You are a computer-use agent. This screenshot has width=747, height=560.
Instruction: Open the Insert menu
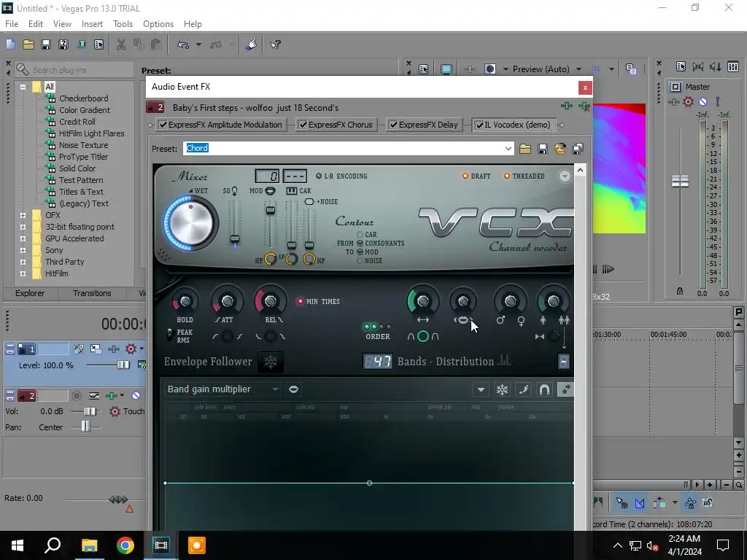coord(92,24)
